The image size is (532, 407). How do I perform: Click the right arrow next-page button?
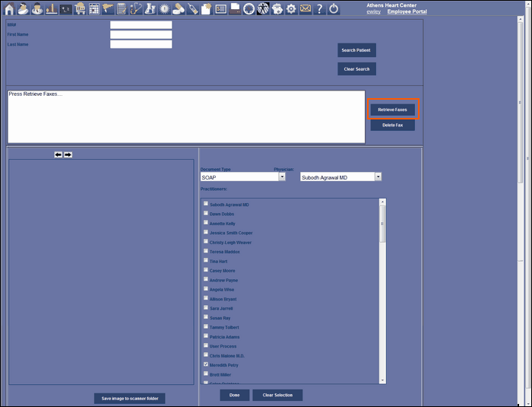click(68, 154)
